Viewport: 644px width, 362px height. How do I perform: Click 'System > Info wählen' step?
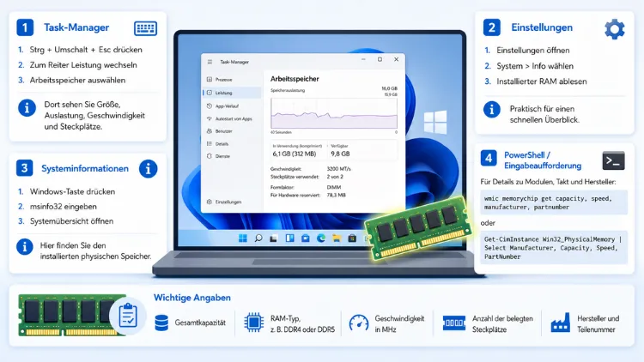[x=535, y=66]
